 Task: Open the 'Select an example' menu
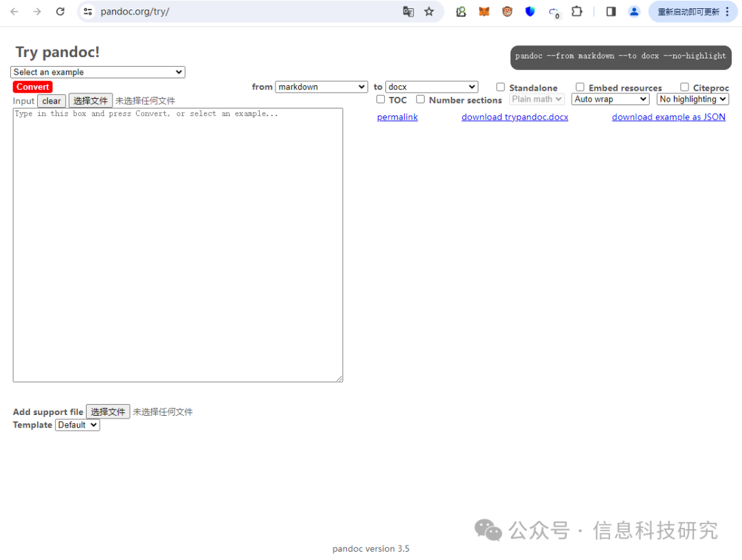point(97,71)
